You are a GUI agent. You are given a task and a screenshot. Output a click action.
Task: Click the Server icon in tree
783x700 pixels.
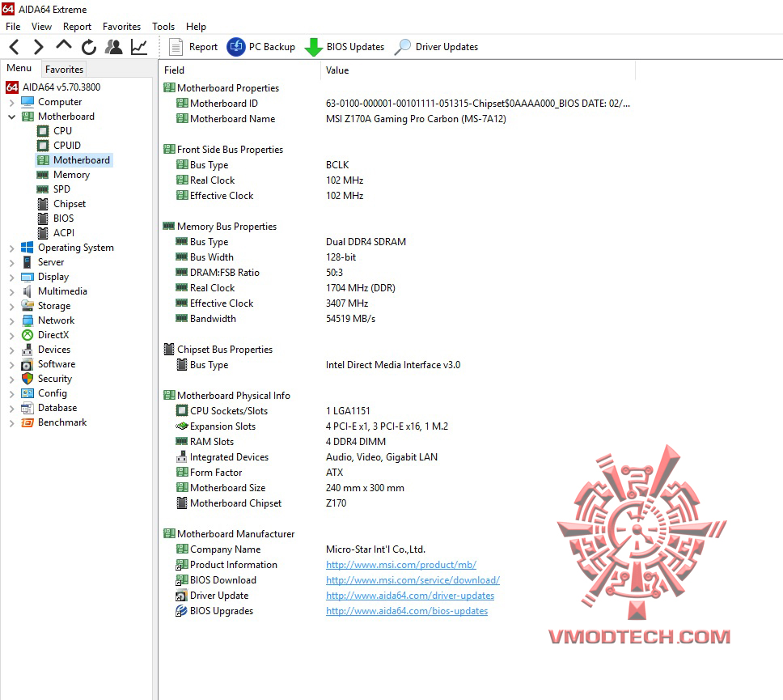point(27,262)
